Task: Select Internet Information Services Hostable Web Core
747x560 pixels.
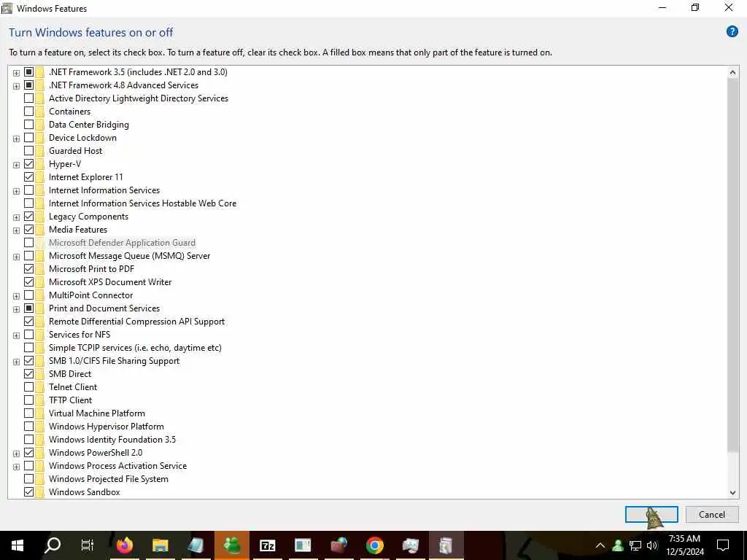Action: 142,203
